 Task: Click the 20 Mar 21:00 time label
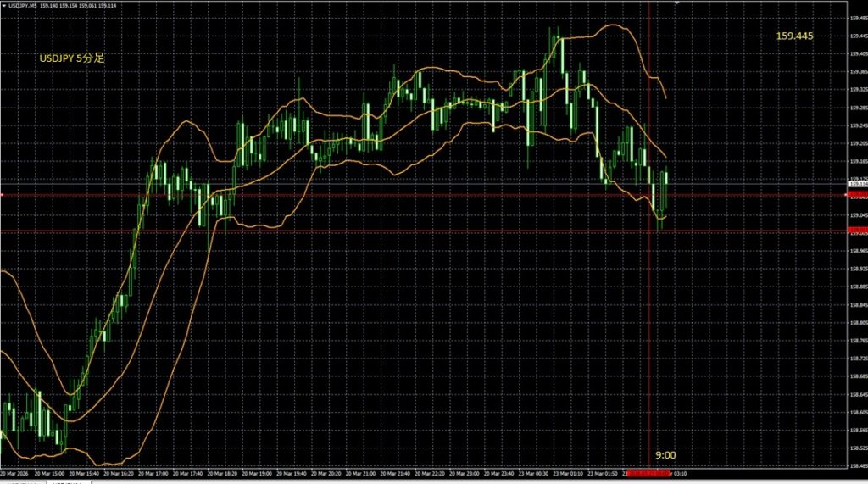pyautogui.click(x=360, y=474)
